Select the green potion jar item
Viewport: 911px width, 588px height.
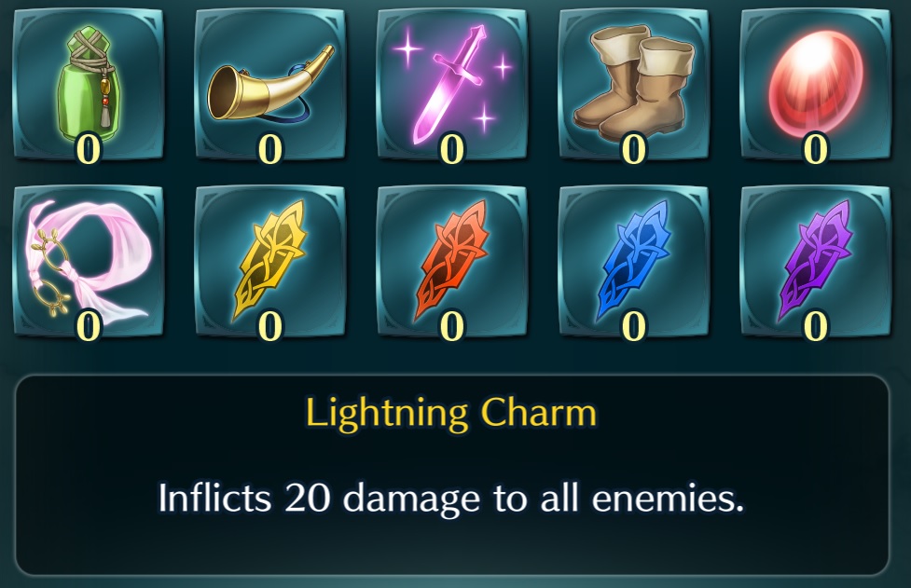(x=88, y=84)
